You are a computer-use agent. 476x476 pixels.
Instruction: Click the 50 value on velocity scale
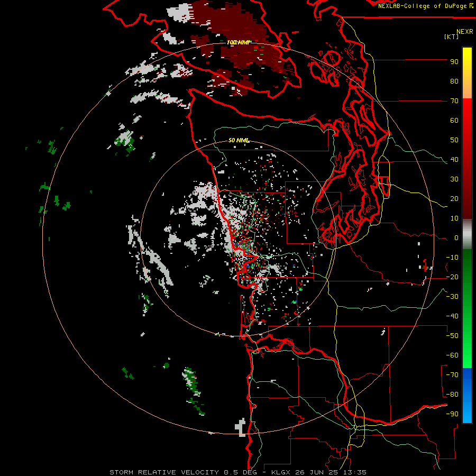click(454, 140)
